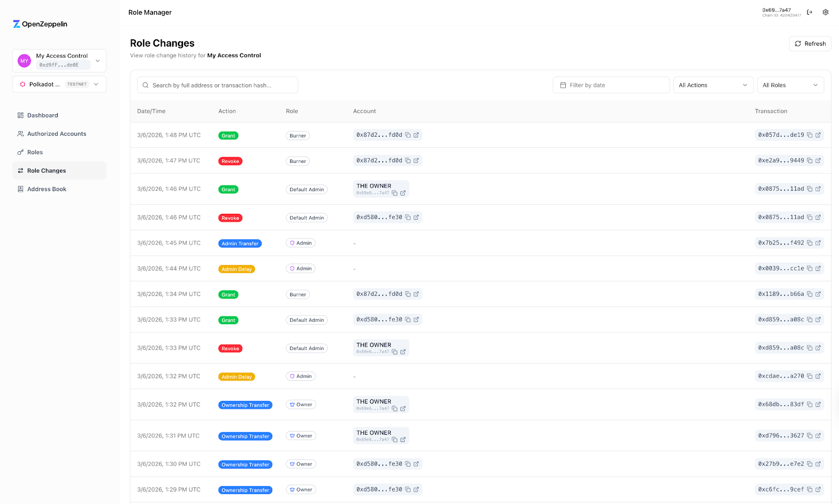This screenshot has width=839, height=504.
Task: Open the All Actions dropdown
Action: coord(713,84)
